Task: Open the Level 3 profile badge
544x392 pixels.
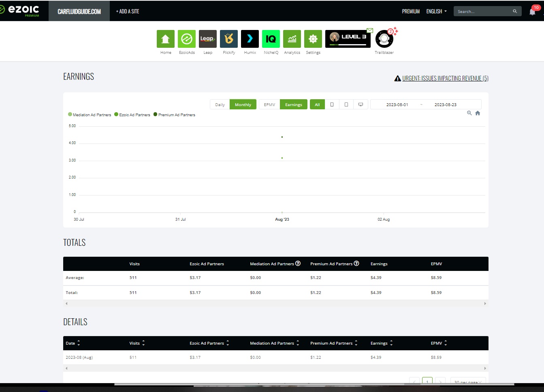Action: point(348,39)
